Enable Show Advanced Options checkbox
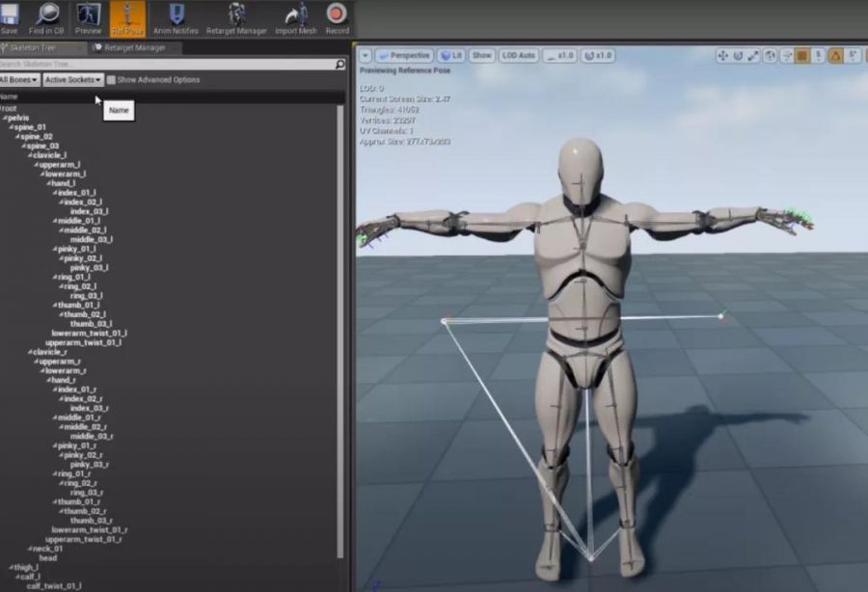The image size is (868, 592). 111,80
